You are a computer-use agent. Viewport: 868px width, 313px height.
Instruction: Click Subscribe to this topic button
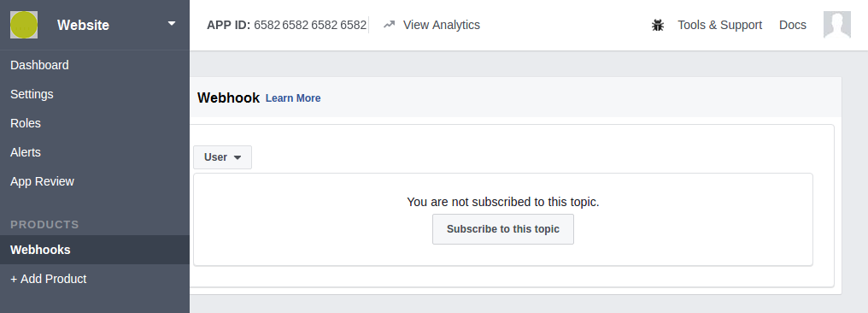[503, 229]
